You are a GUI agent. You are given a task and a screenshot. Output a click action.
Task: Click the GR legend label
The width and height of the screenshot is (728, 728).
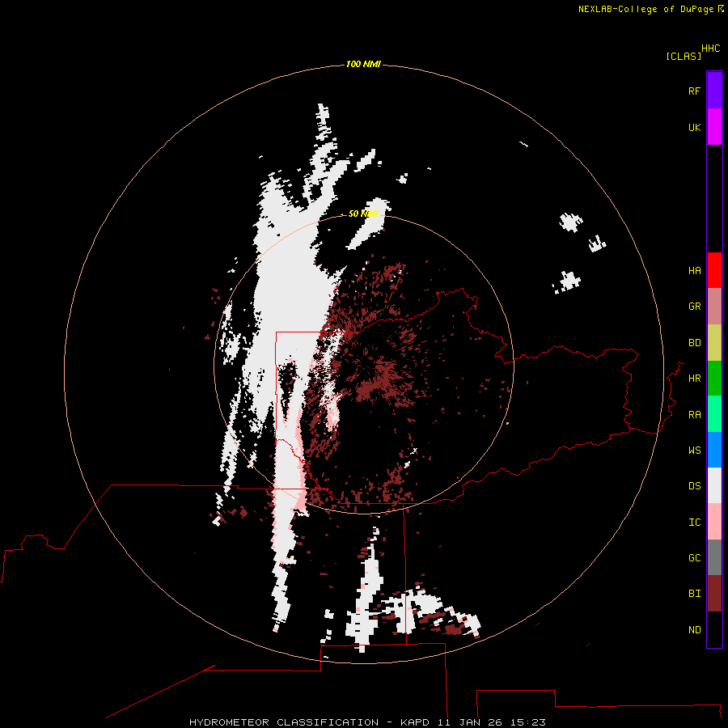(x=694, y=307)
